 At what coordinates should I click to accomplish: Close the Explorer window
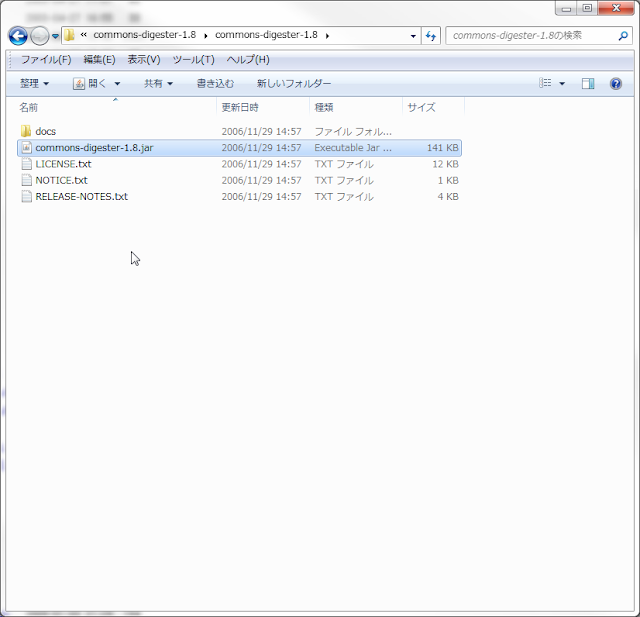[x=616, y=8]
